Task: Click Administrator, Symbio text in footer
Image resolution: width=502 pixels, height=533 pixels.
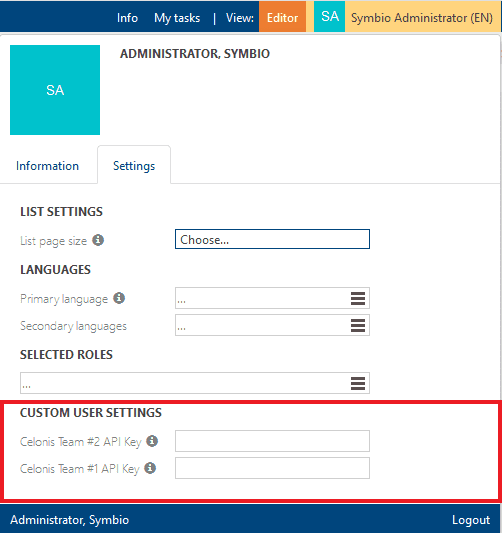Action: (x=70, y=520)
